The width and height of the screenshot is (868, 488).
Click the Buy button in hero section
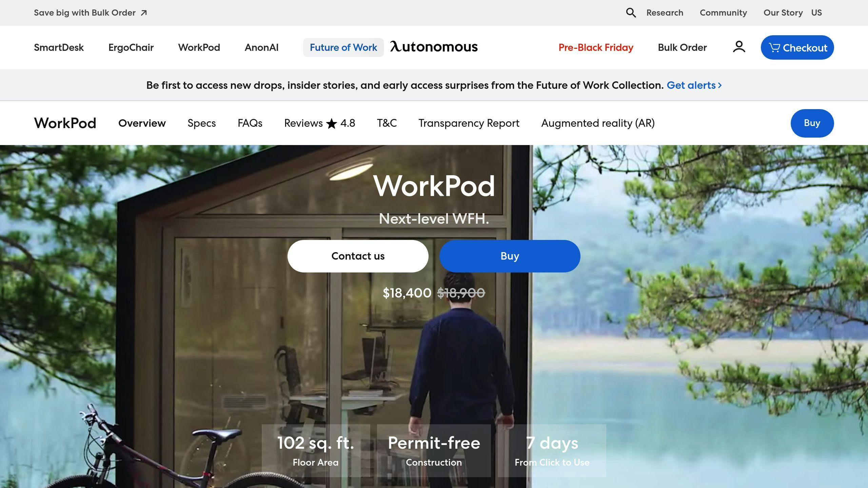(510, 256)
